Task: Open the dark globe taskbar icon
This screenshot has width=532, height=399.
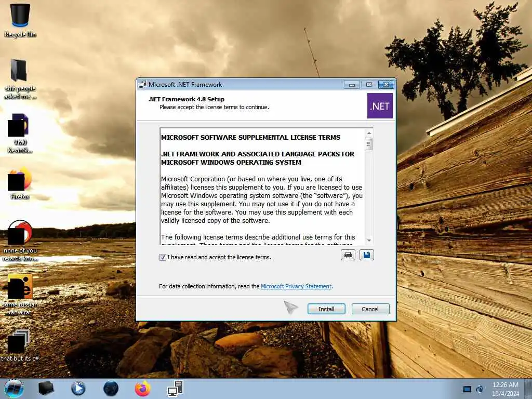Action: (x=111, y=389)
